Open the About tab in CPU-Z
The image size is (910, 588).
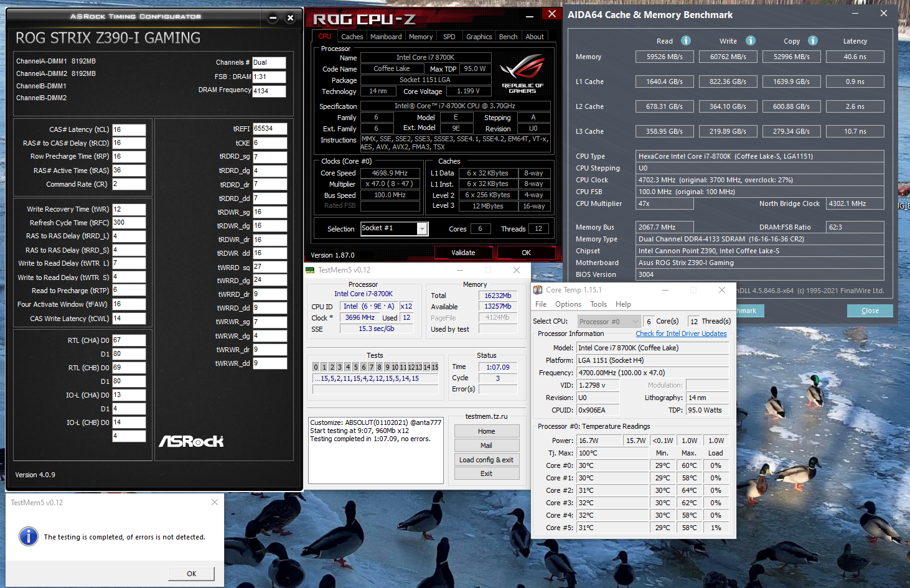[x=535, y=37]
